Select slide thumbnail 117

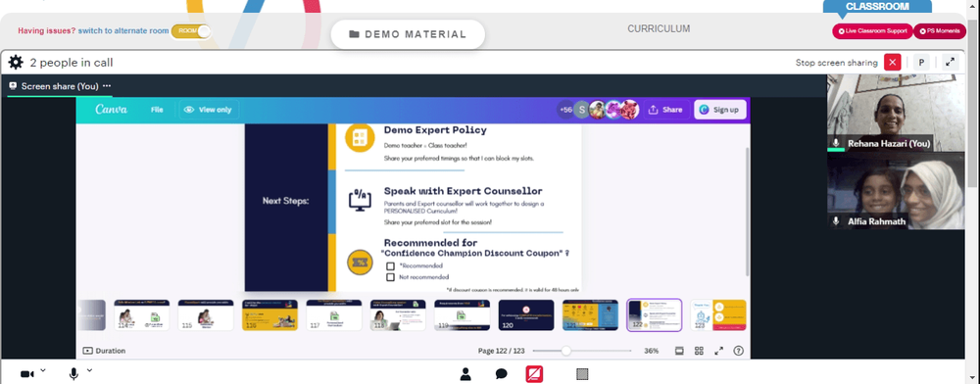334,314
